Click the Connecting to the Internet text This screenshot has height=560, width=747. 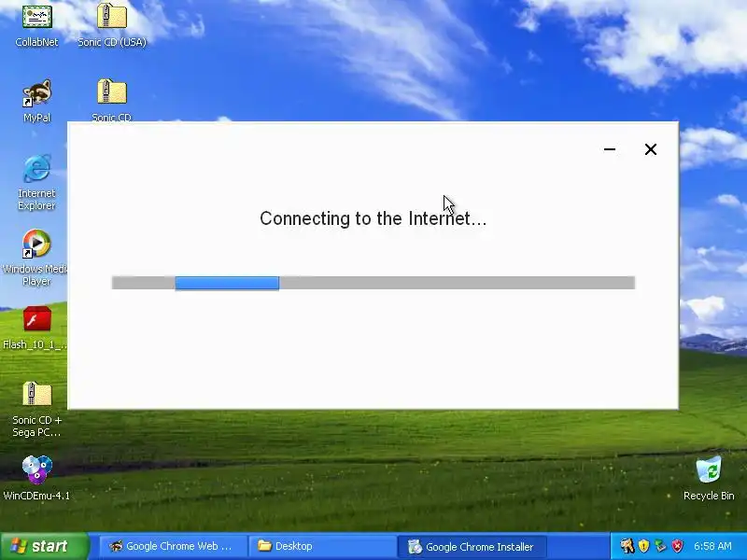click(x=373, y=218)
